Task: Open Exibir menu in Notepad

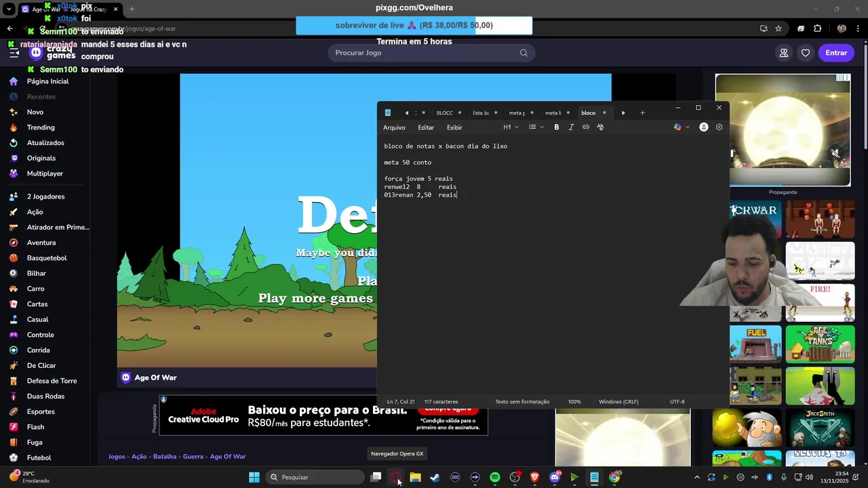Action: click(454, 127)
